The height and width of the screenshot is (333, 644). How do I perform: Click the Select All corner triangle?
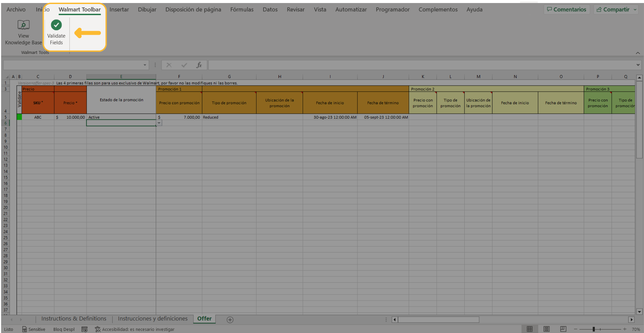click(7, 77)
